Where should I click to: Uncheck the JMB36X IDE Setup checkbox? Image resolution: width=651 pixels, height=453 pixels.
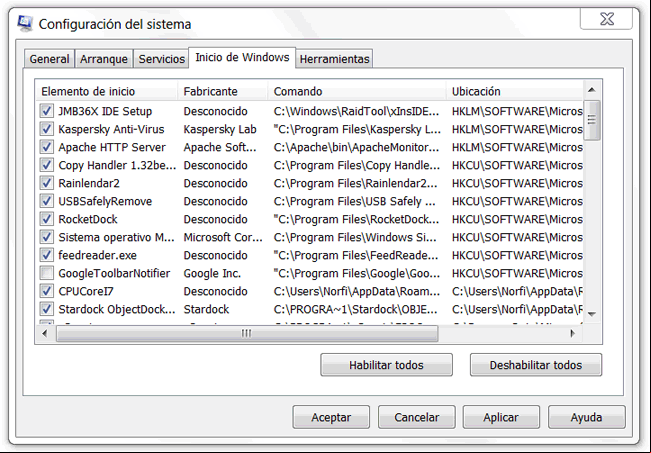46,111
